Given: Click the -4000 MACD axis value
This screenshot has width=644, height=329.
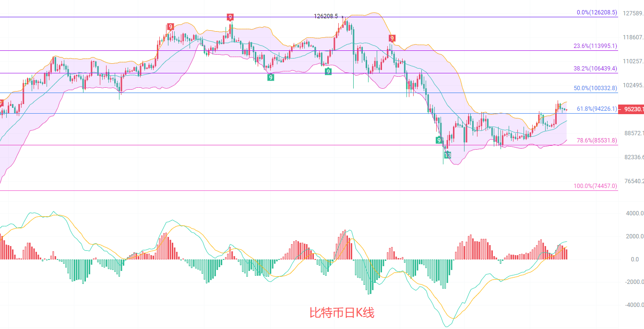Looking at the screenshot, I should point(633,305).
